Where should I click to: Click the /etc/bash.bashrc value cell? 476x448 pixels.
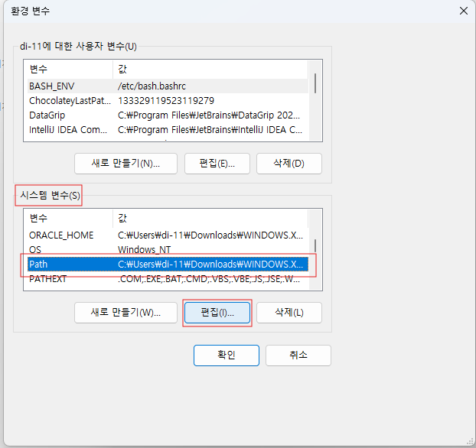[x=152, y=86]
